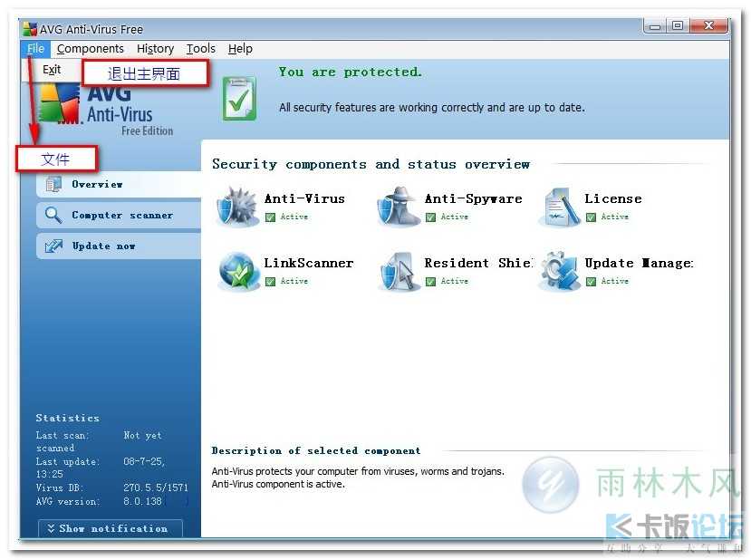
Task: Click the magnifier icon for Computer scanner
Action: [x=54, y=216]
